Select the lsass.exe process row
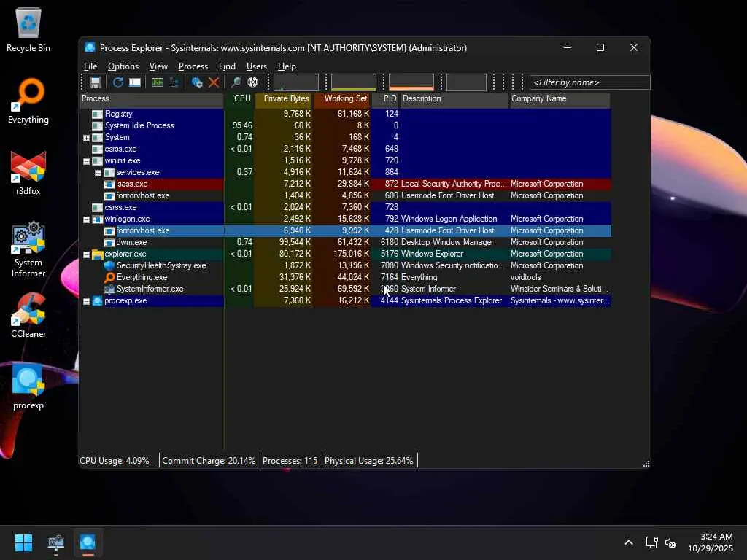The image size is (747, 560). 345,184
